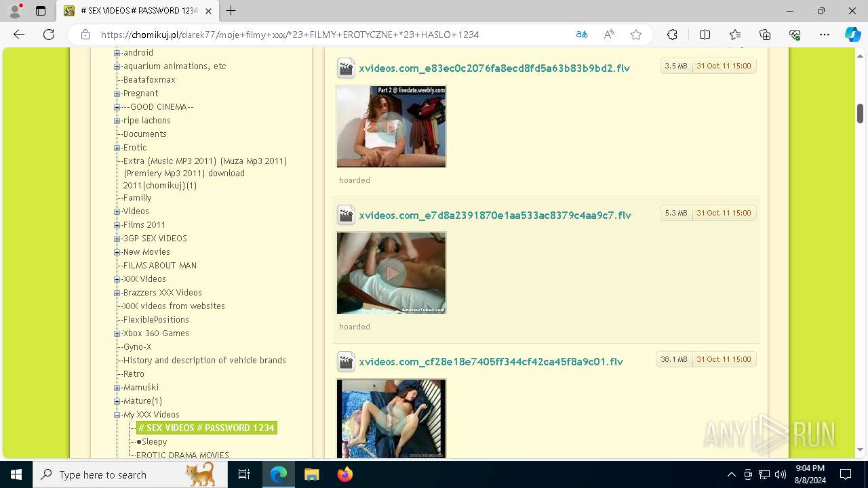868x488 pixels.
Task: Click the 38.1 MB size label
Action: 674,359
